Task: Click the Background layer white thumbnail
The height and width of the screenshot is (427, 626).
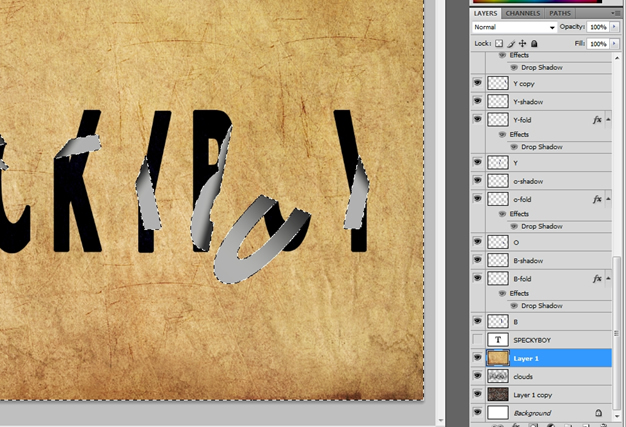Action: point(498,413)
